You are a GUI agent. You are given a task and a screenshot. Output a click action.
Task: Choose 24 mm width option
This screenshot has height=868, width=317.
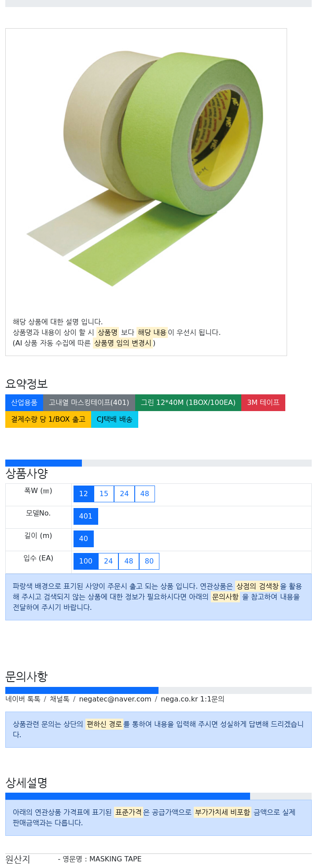point(124,493)
